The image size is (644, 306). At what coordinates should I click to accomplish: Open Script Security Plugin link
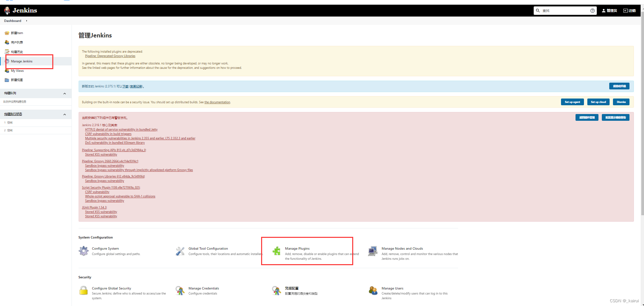[x=111, y=188]
